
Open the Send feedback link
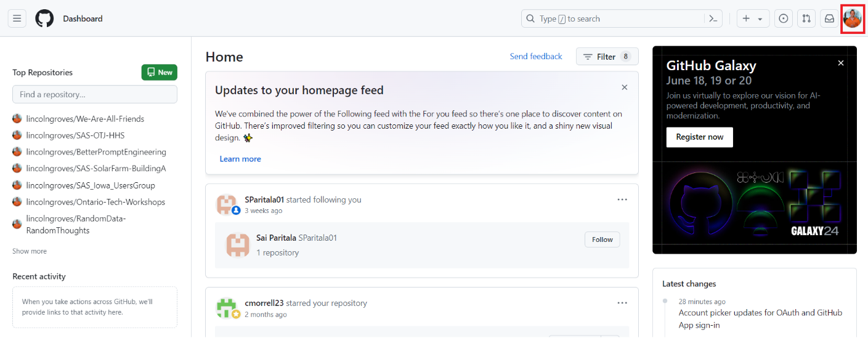click(x=536, y=57)
